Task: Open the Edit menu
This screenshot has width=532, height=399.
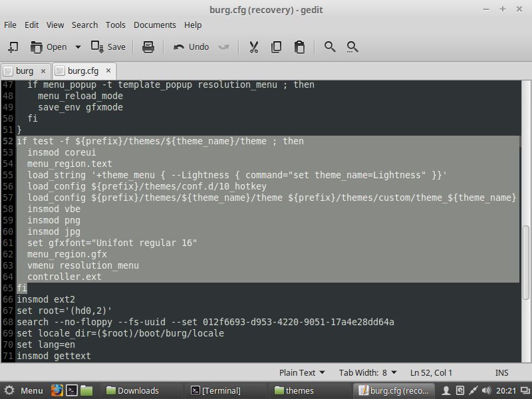Action: pos(31,25)
